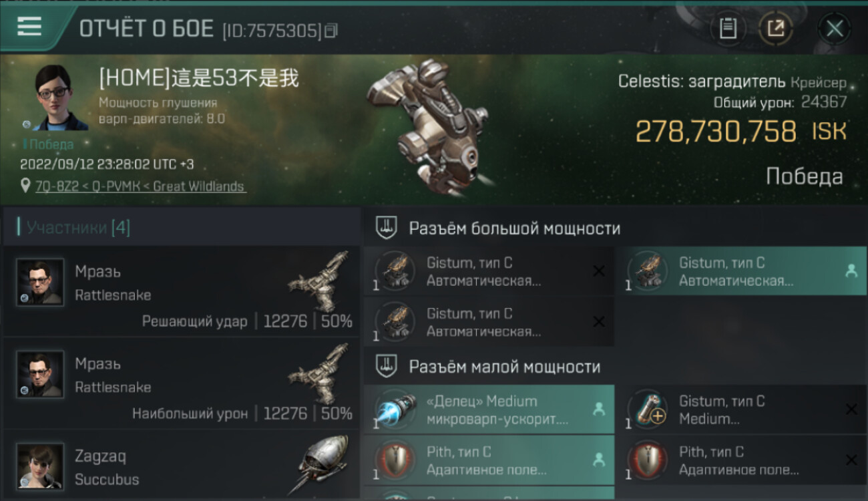Click victim name [HOME]這是53不是我
Viewport: 868px width, 501px height.
click(x=198, y=78)
